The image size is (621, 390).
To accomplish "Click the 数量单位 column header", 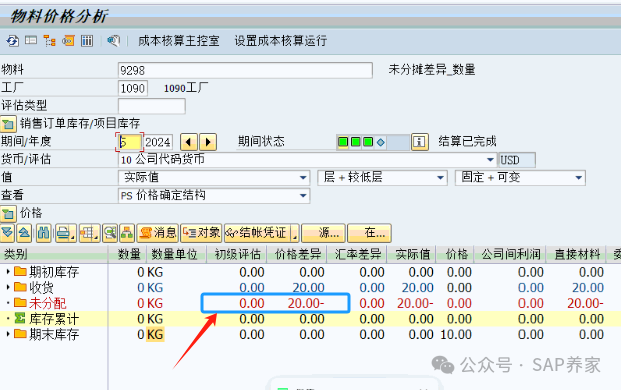I will click(x=177, y=254).
